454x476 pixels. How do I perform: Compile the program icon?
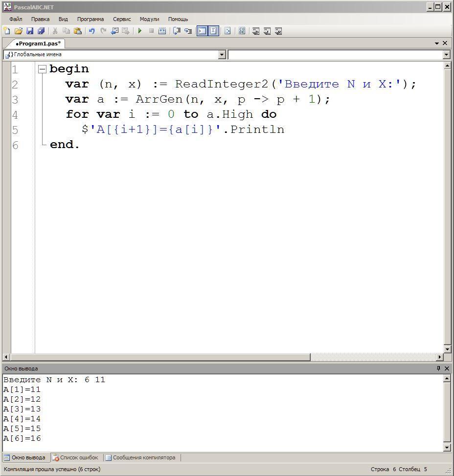162,31
